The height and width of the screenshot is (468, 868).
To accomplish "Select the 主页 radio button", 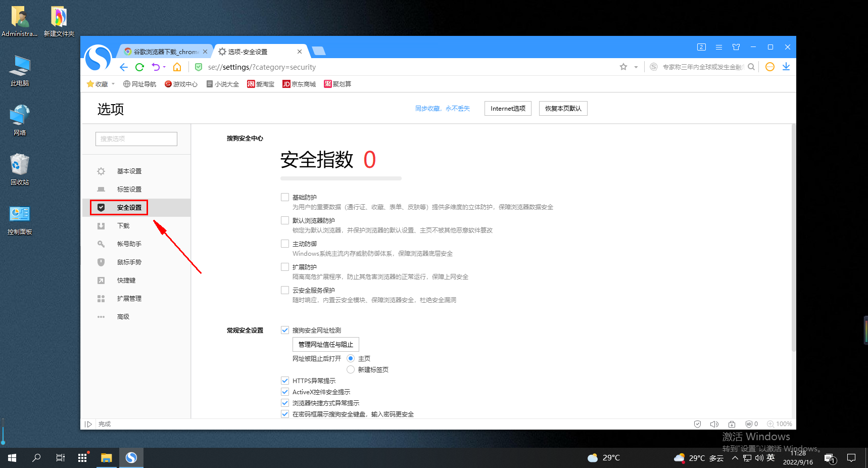I will point(351,358).
